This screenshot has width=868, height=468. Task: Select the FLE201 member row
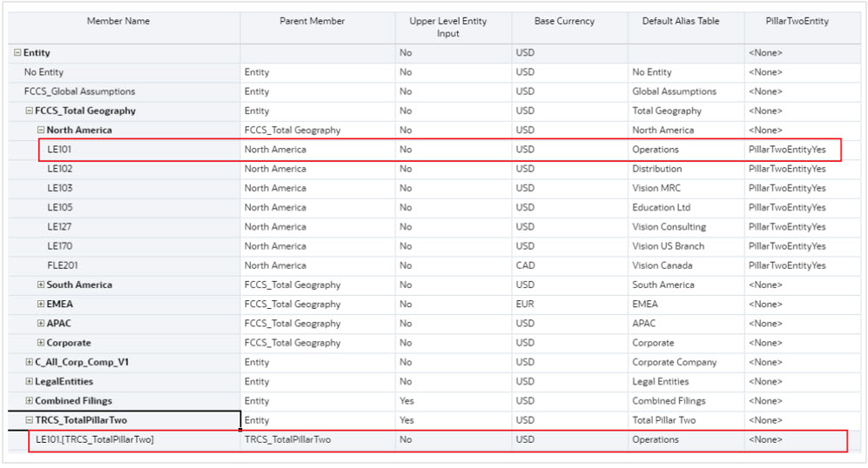click(x=63, y=265)
